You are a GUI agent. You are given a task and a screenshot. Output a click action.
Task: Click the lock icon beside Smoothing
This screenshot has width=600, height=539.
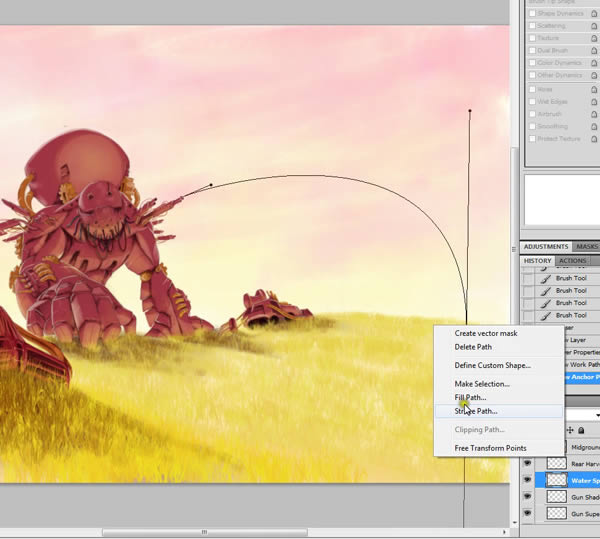[594, 127]
